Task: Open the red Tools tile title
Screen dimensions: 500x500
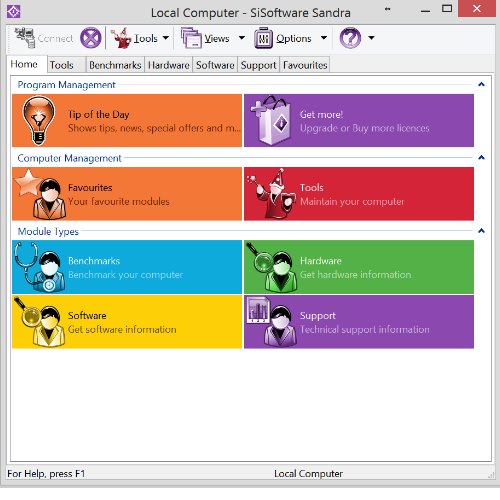Action: point(312,188)
